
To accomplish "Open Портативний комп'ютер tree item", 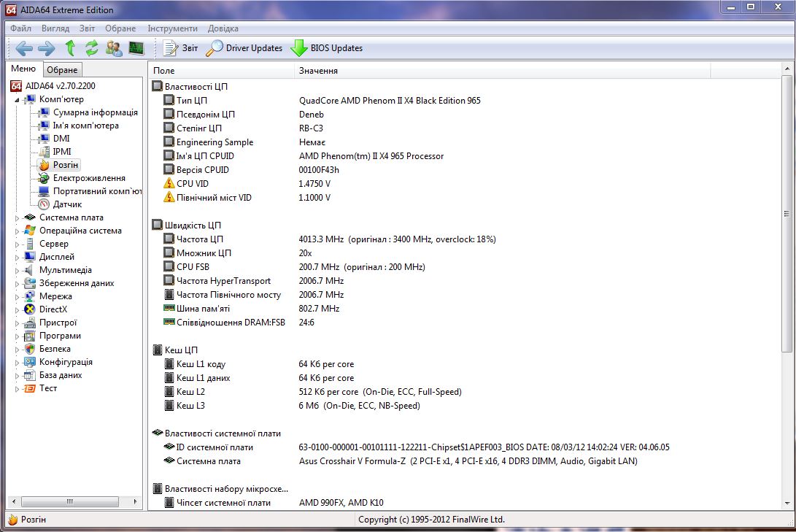I will (90, 191).
